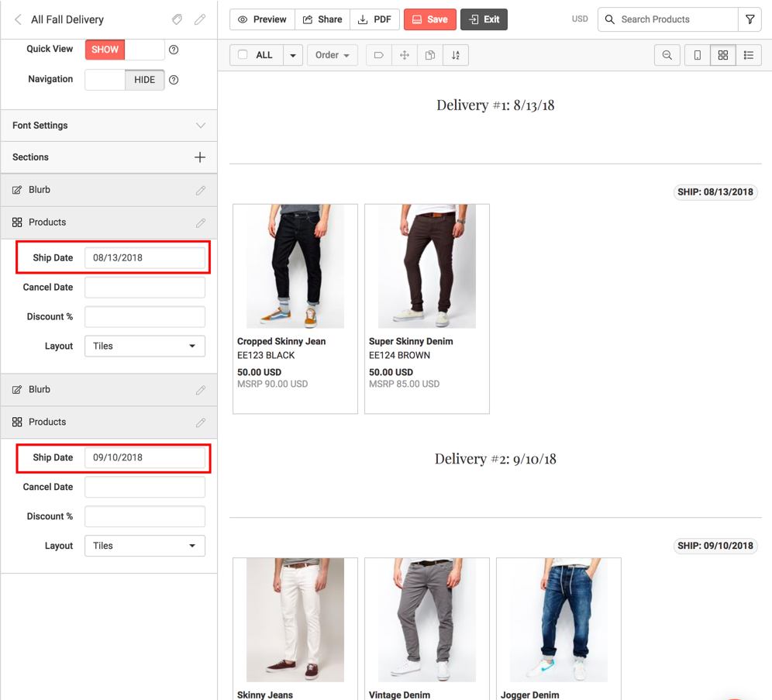772x700 pixels.
Task: Open Layout dropdown under 08/13/2018 section
Action: [x=145, y=346]
